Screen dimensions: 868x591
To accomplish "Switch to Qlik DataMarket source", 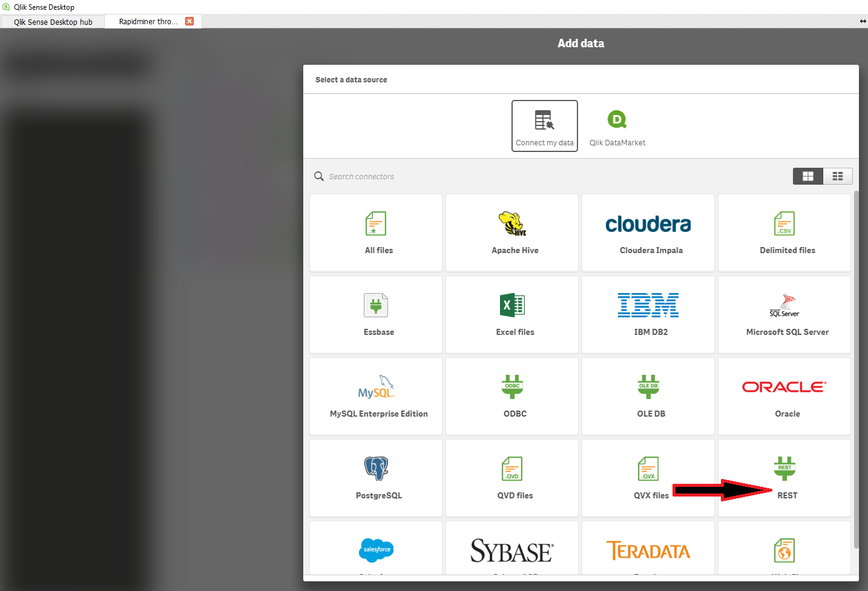I will click(617, 126).
